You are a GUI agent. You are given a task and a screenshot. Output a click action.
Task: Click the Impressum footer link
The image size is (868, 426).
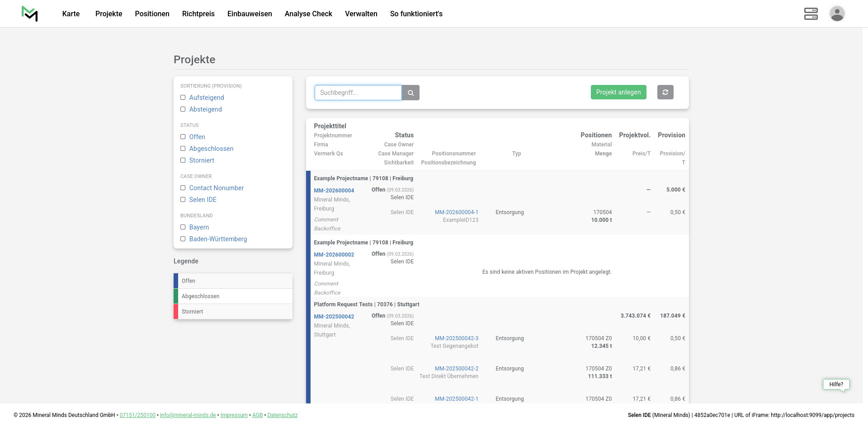click(234, 415)
